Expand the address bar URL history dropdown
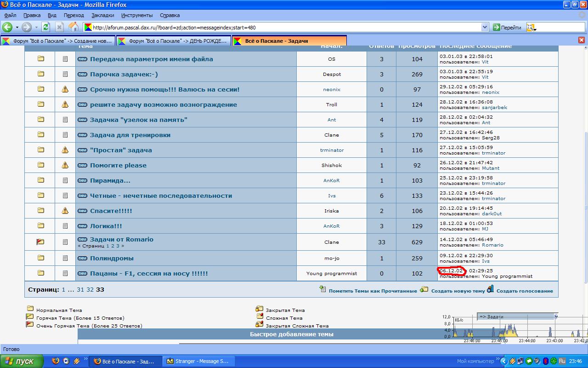The width and height of the screenshot is (588, 368). [485, 28]
